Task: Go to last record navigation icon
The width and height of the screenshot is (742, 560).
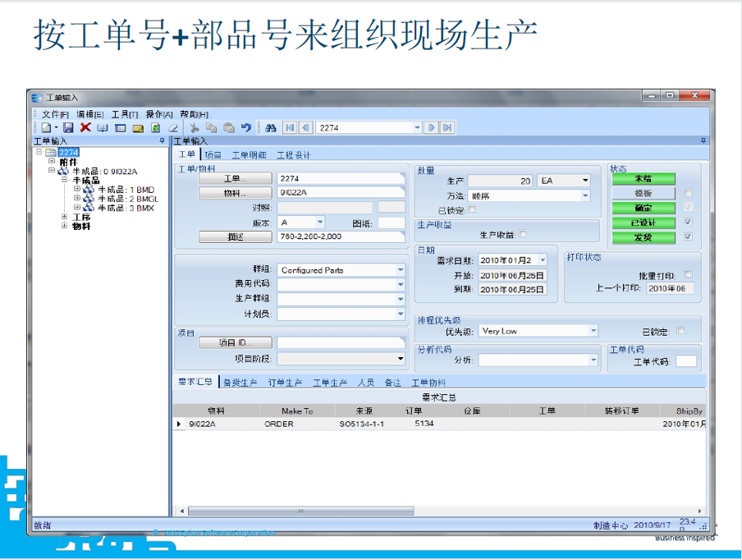Action: 447,127
